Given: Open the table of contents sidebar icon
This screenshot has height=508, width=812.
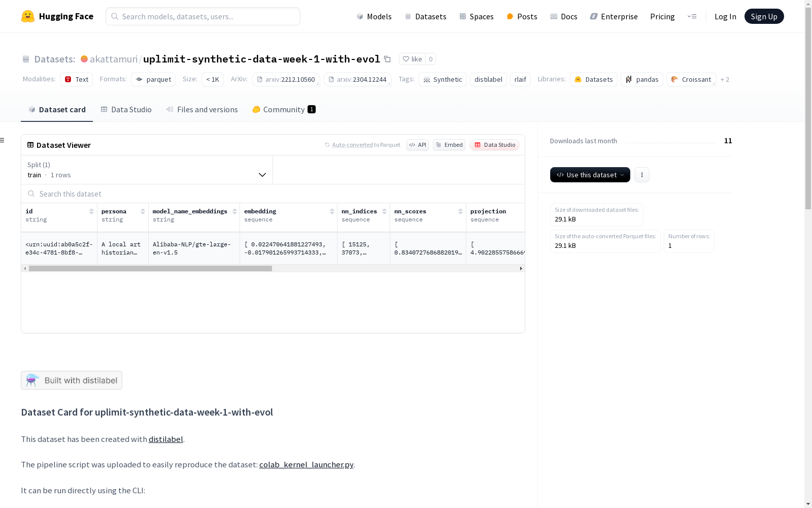Looking at the screenshot, I should pos(3,140).
